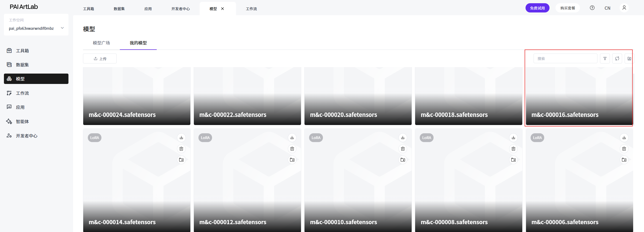Click the folder icon on the m&c-000008.safetensors card
Viewport: 644px width, 232px height.
click(x=514, y=160)
